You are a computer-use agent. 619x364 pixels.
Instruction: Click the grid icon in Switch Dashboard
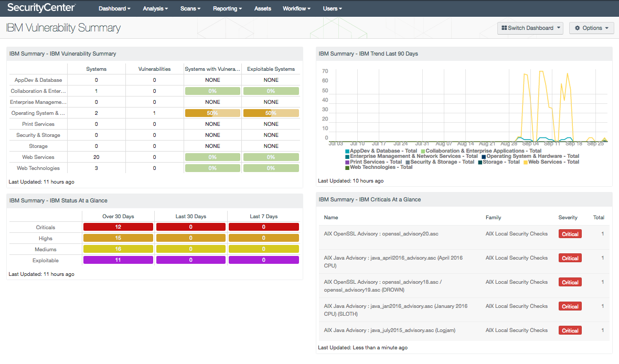pyautogui.click(x=504, y=28)
